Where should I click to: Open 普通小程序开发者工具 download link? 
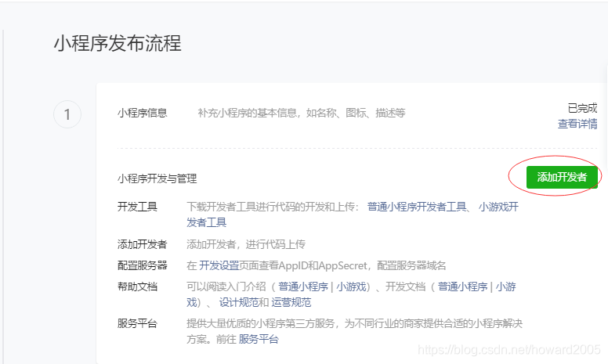click(417, 207)
